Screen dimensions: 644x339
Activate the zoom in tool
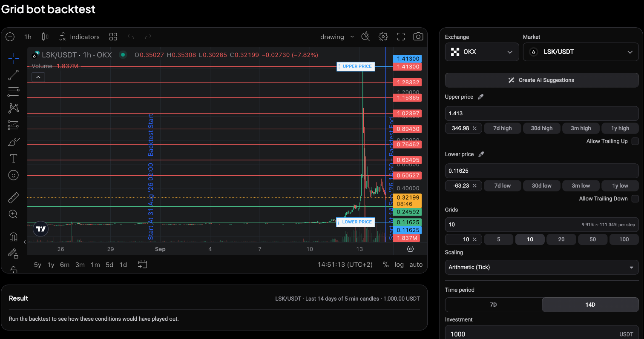pyautogui.click(x=14, y=214)
